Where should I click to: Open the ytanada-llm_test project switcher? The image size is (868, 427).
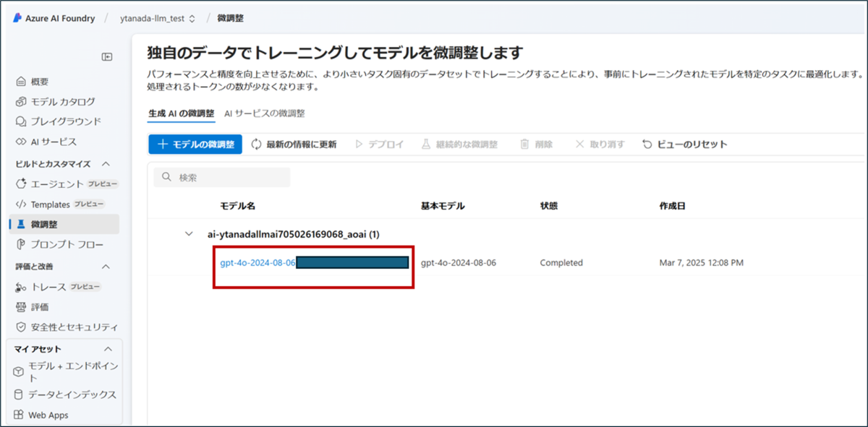coord(158,18)
